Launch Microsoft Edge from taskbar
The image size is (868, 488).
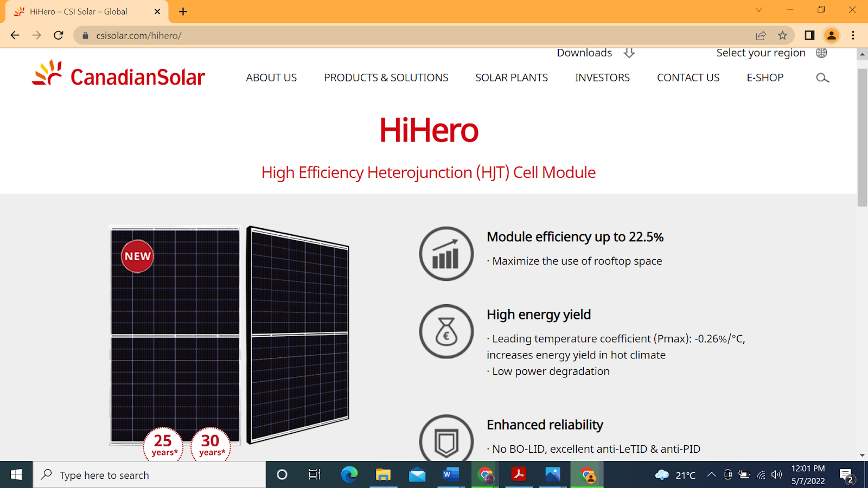pyautogui.click(x=349, y=475)
